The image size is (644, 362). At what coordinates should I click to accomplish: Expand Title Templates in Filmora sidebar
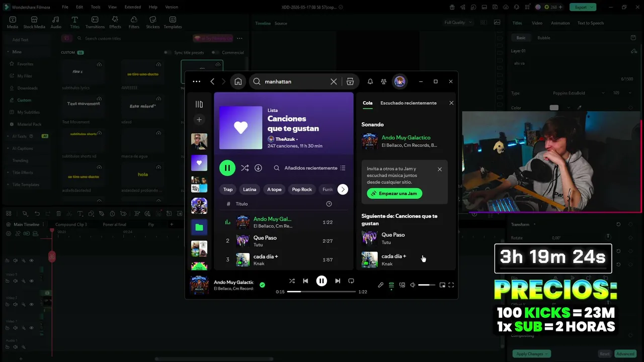9,185
